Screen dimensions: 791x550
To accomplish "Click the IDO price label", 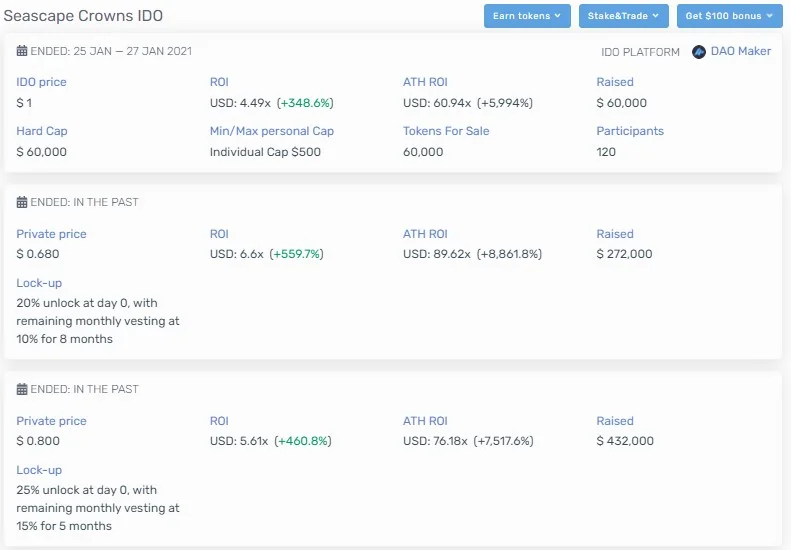I will point(41,82).
